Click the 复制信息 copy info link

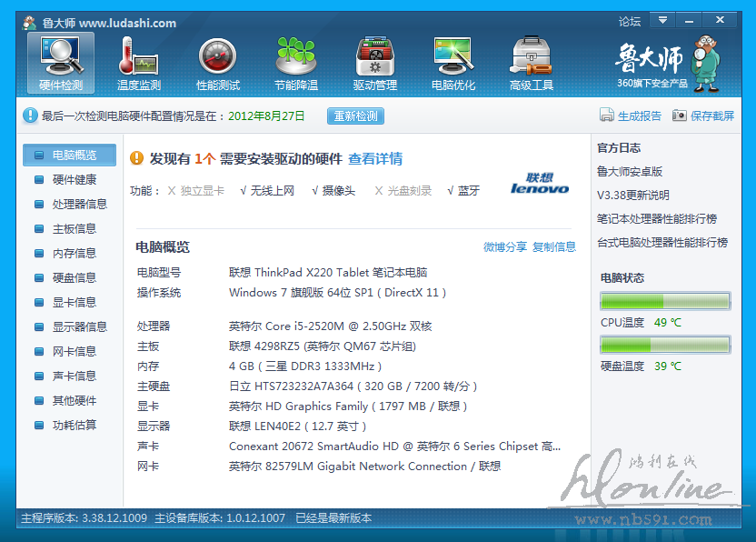point(554,247)
